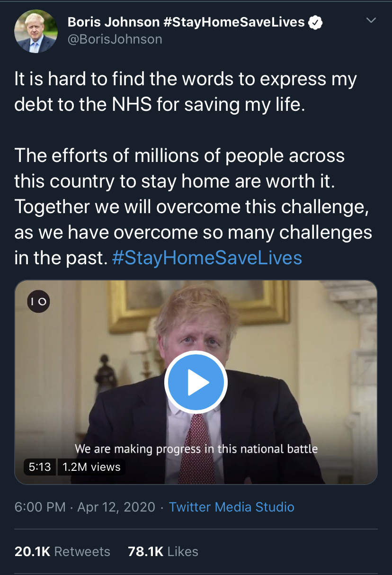Image resolution: width=392 pixels, height=575 pixels.
Task: Open the Twitter Media Studio source link
Action: 232,507
